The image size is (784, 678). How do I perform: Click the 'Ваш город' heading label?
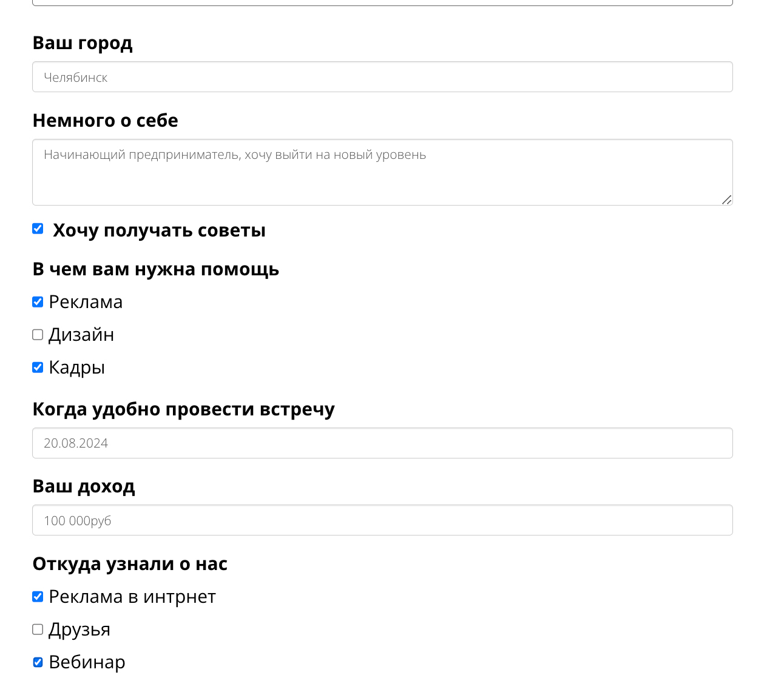83,43
